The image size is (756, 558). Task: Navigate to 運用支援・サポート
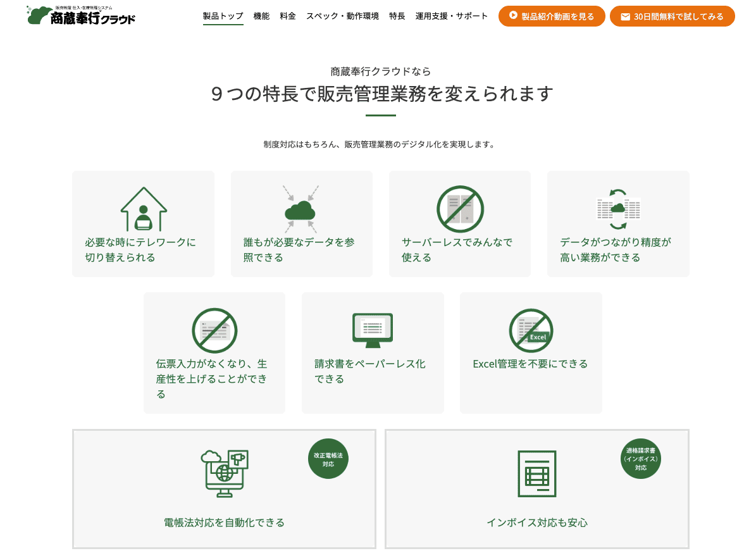[452, 16]
